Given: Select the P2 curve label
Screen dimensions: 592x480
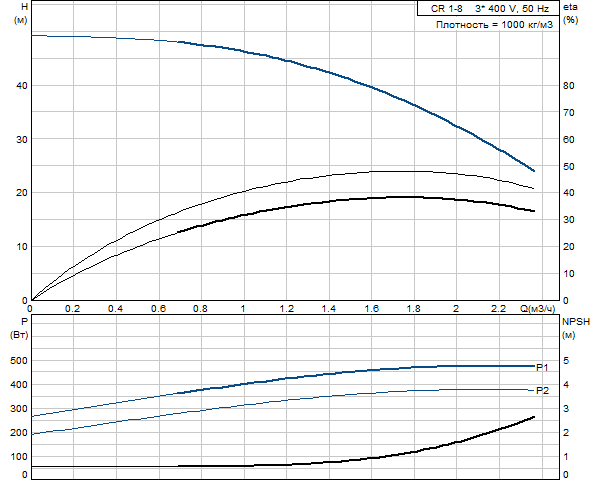Looking at the screenshot, I should click(x=542, y=390).
